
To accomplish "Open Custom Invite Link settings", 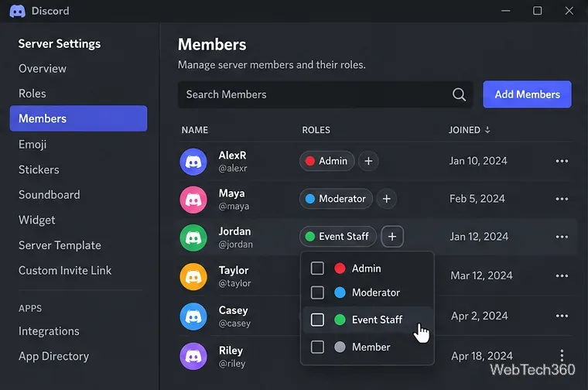I will coord(65,270).
